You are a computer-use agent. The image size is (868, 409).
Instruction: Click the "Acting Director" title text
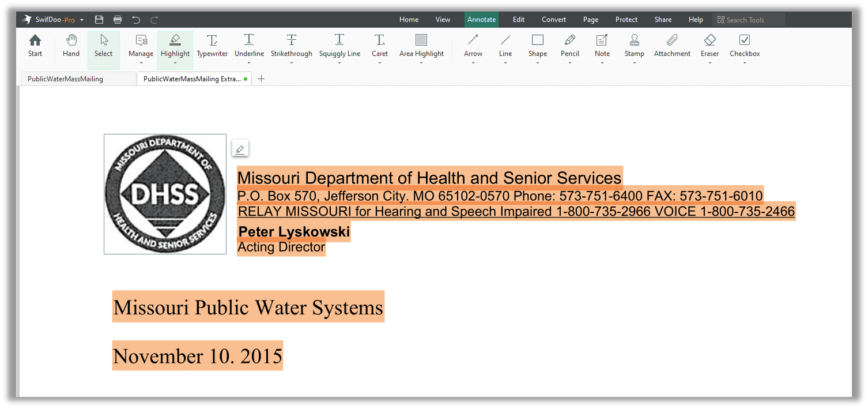(x=281, y=247)
